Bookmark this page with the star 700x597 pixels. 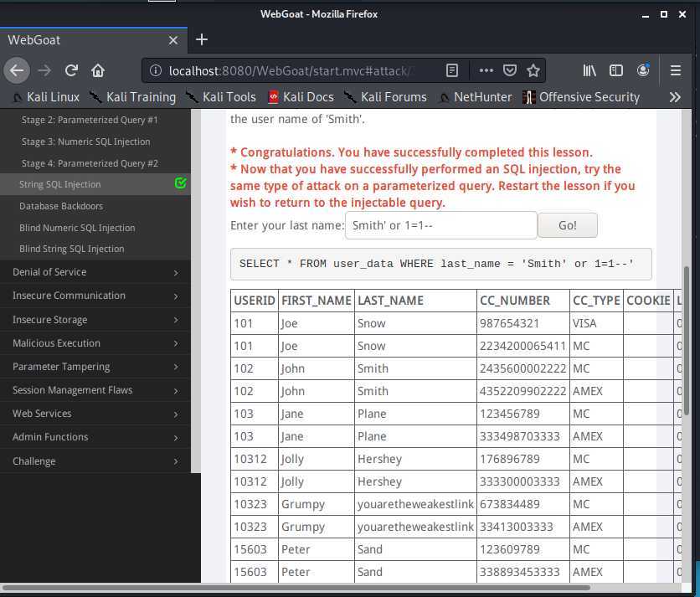pos(533,70)
